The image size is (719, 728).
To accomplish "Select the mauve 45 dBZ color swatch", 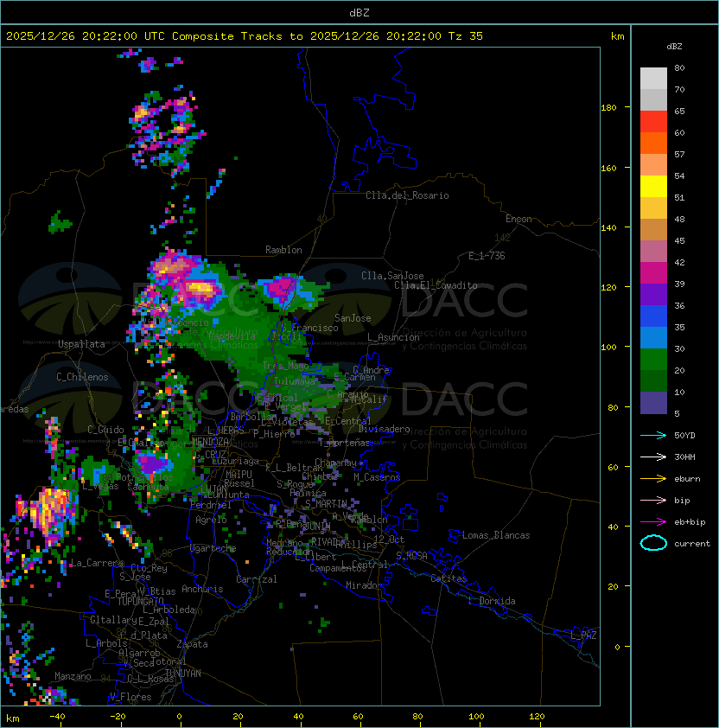I will click(653, 252).
